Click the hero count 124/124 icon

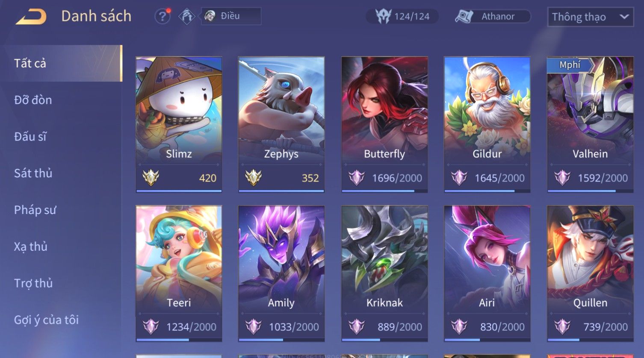(384, 16)
